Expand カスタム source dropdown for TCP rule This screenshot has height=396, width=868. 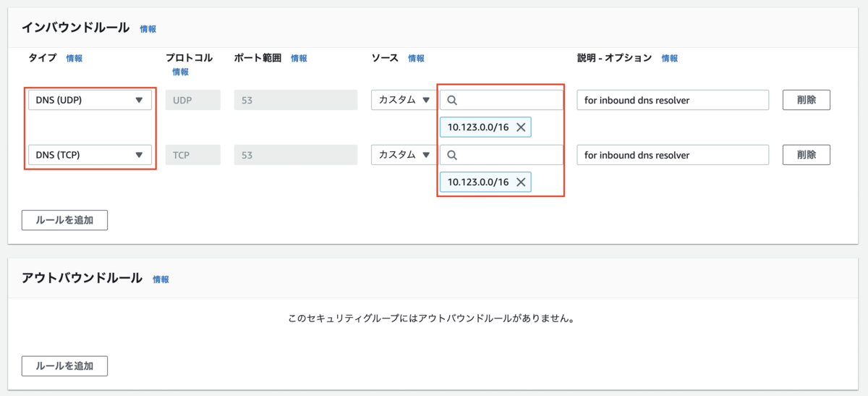(x=404, y=155)
